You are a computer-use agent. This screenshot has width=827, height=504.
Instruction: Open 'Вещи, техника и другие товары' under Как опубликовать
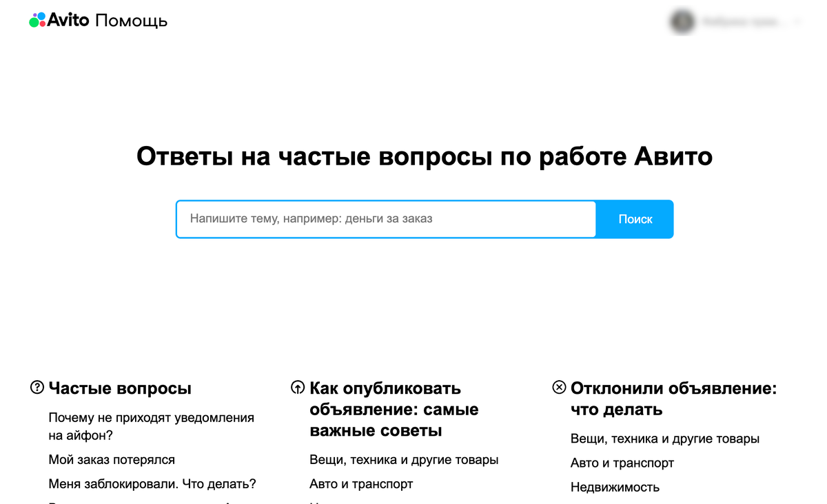pos(404,459)
